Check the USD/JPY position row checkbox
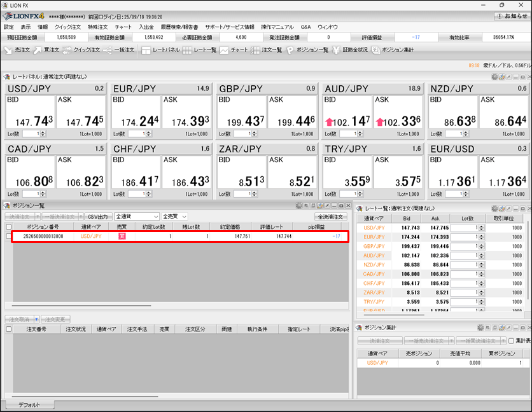Screen dimensions: 532x412 (9, 236)
